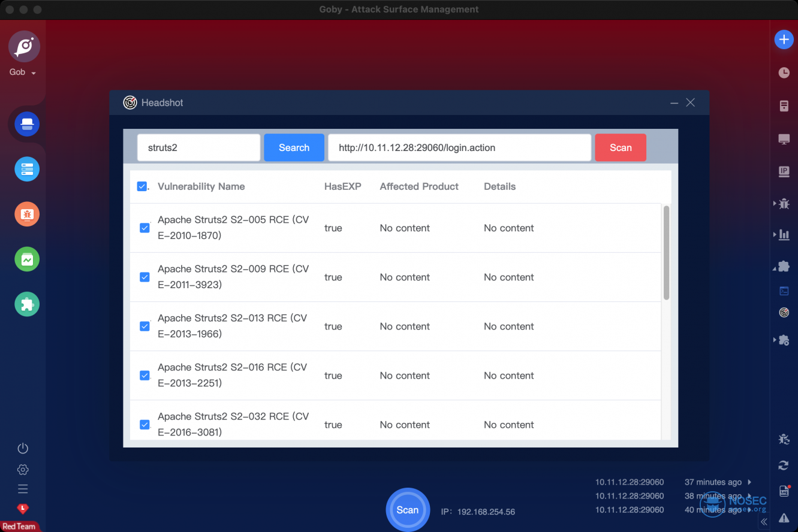Uncheck the S2-005 RCE vulnerability checkbox
This screenshot has width=798, height=532.
pyautogui.click(x=144, y=228)
